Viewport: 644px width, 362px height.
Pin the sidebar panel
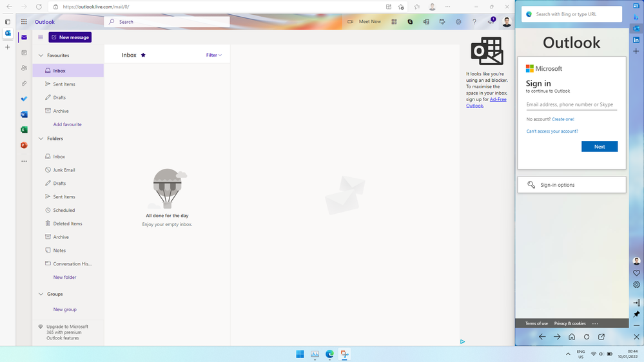tap(636, 314)
